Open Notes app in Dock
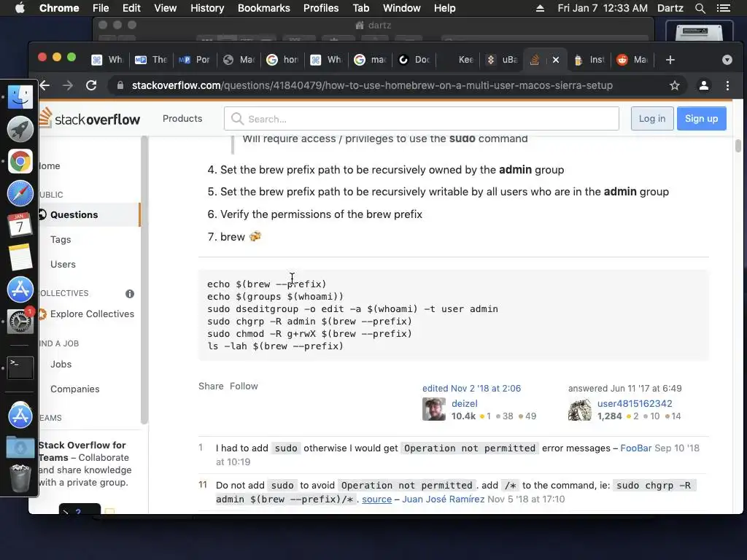747x560 pixels. [20, 257]
